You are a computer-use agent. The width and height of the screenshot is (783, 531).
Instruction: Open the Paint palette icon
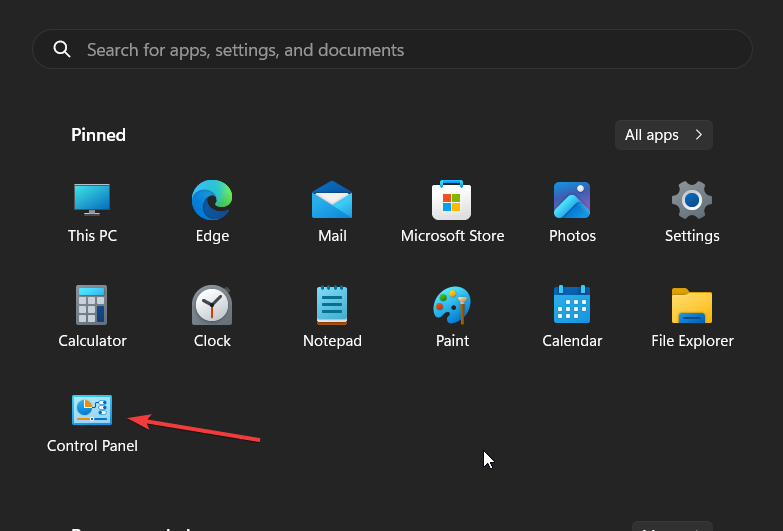(x=452, y=306)
